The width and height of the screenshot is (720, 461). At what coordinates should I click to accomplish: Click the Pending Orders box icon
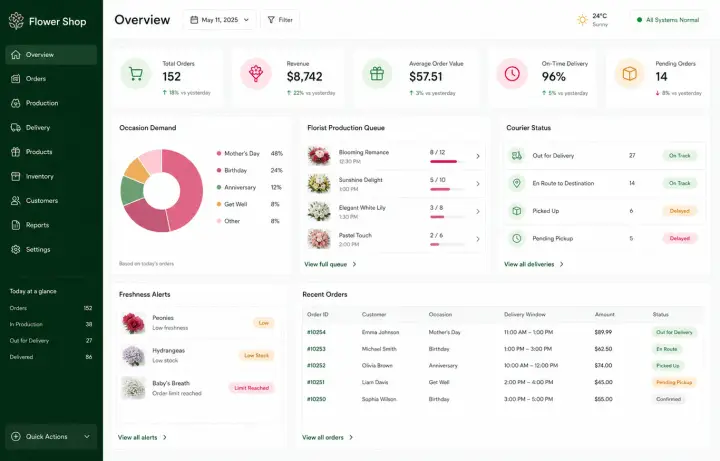pos(630,73)
